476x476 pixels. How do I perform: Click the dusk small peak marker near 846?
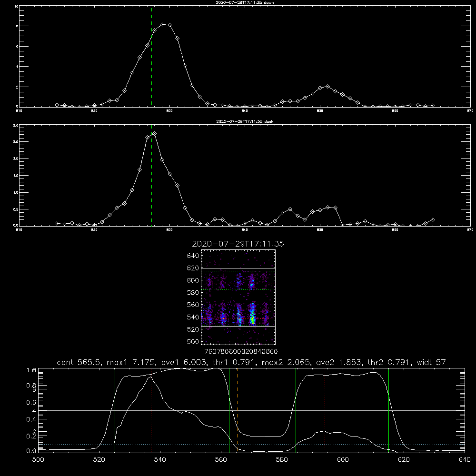point(290,209)
